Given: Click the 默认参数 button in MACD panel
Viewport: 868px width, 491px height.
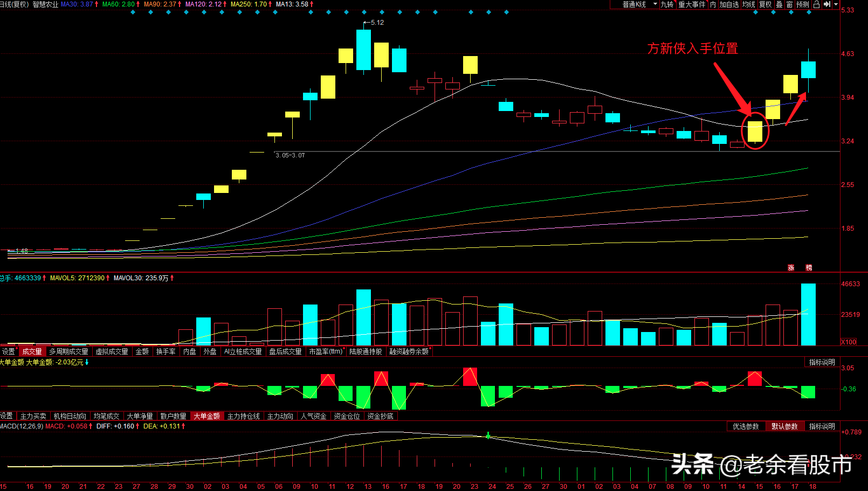Looking at the screenshot, I should point(784,426).
